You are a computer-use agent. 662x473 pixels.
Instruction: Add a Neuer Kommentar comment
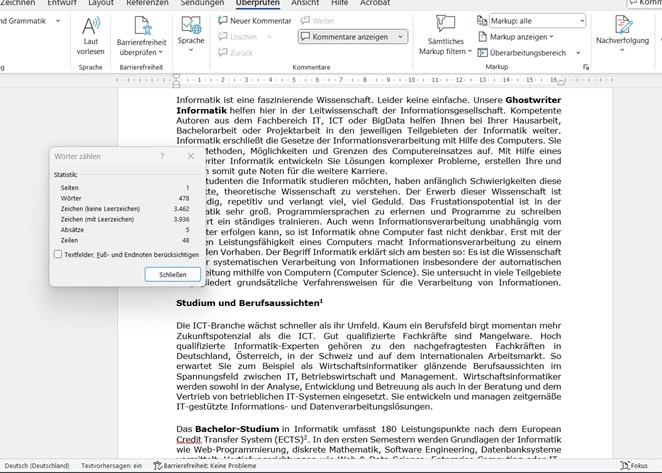[x=255, y=21]
